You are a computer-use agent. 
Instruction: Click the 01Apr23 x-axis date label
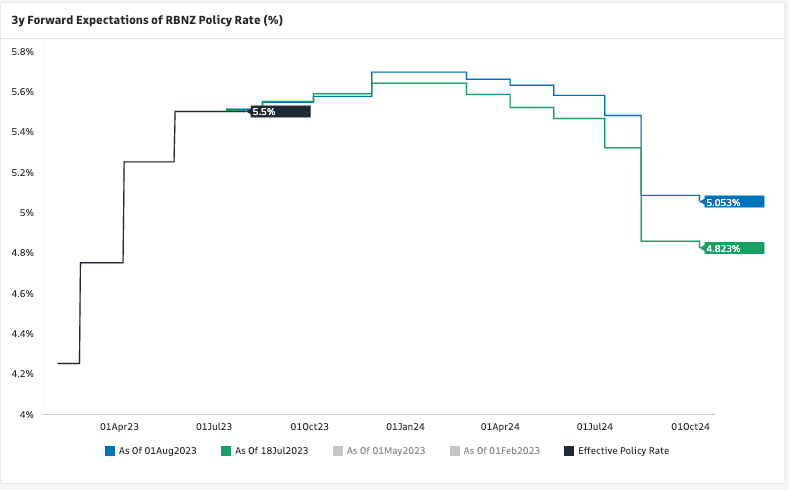120,426
